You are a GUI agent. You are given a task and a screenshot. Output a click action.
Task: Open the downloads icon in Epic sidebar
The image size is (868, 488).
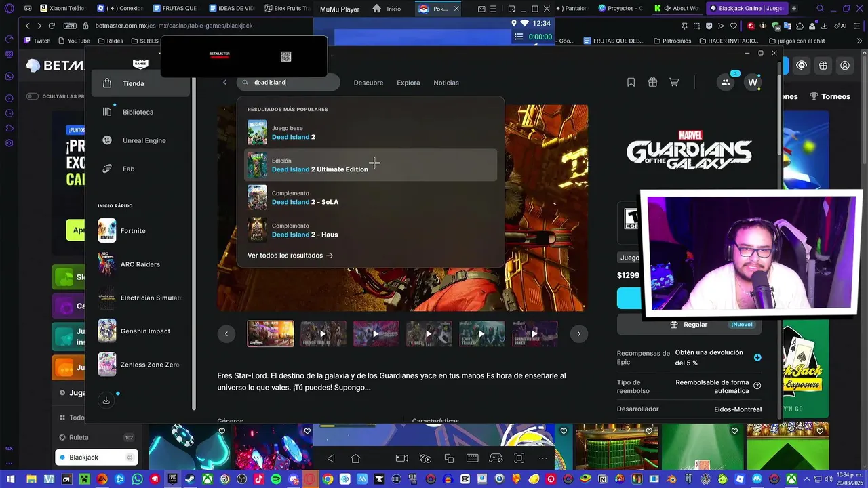(106, 400)
